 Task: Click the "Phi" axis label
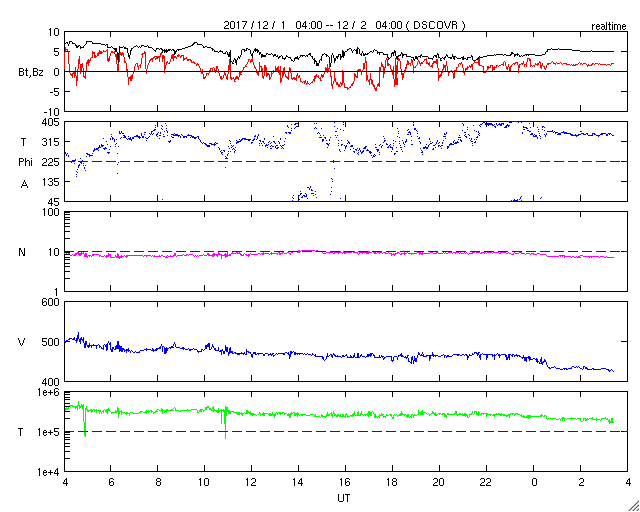point(25,162)
